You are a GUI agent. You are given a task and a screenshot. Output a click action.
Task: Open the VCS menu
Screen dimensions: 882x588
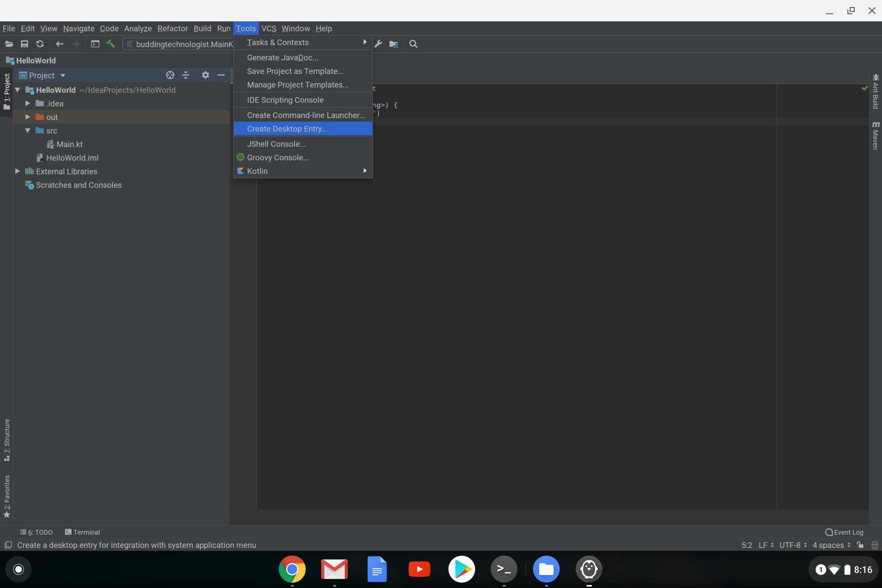point(269,29)
